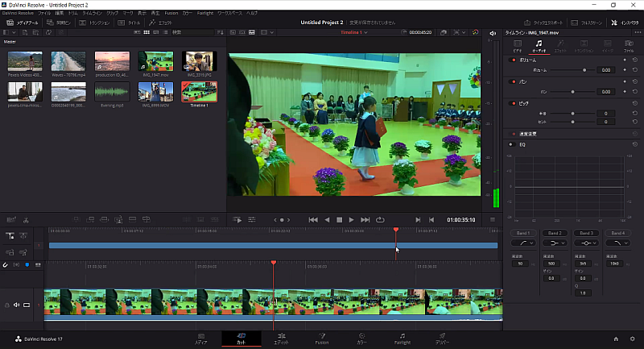Open the Fusion page from the bottom bar

321,339
